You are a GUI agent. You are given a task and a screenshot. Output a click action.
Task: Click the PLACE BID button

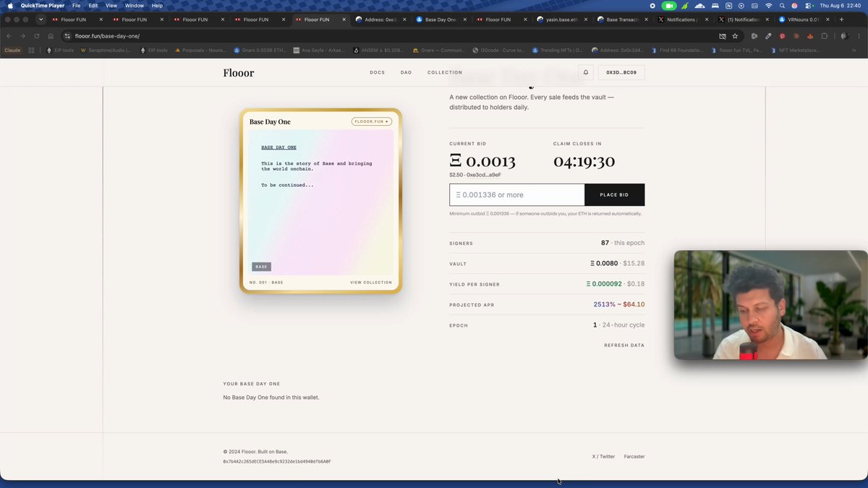point(614,194)
